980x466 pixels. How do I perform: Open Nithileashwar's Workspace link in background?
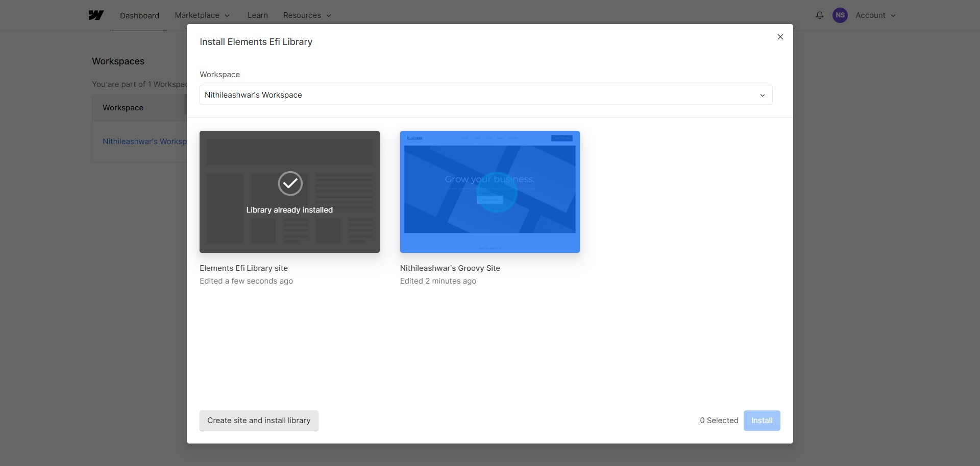tap(144, 142)
